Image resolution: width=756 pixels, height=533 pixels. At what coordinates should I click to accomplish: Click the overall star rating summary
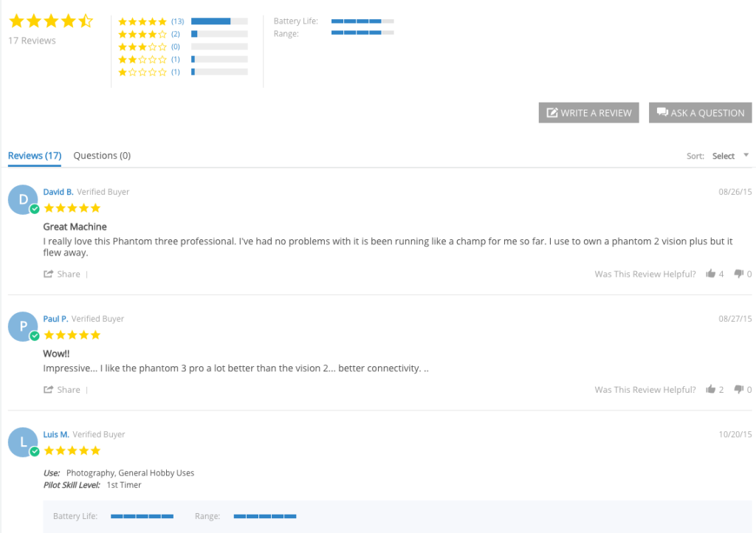[x=50, y=21]
